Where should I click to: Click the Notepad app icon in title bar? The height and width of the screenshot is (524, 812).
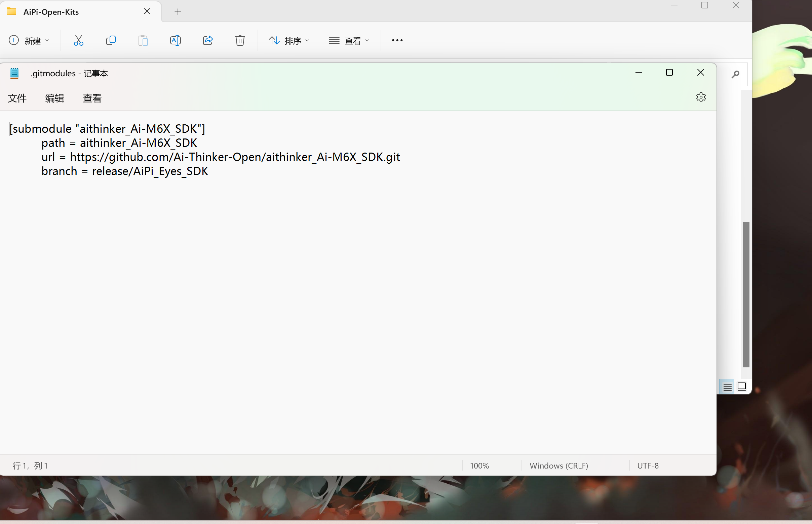click(14, 73)
